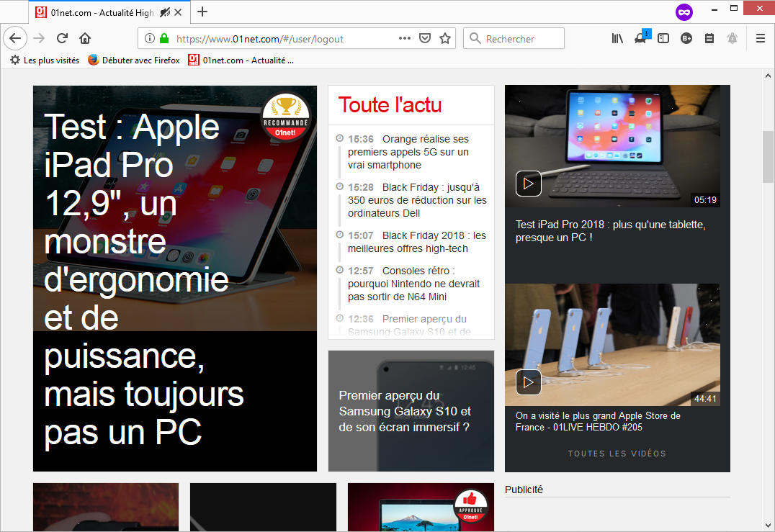Click the scrollbar down arrow

tap(768, 525)
